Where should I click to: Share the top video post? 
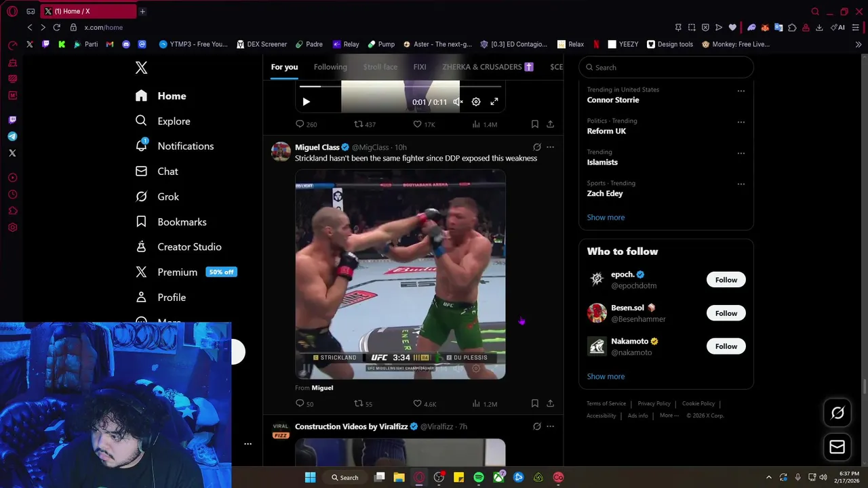click(550, 124)
